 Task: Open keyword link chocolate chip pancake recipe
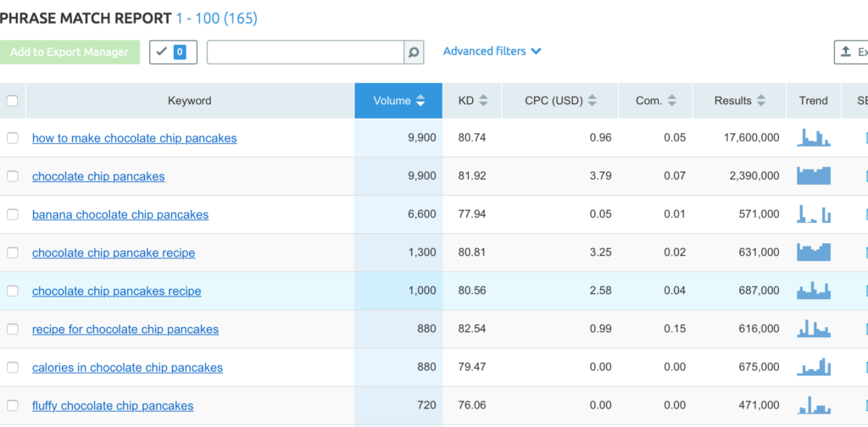tap(114, 252)
